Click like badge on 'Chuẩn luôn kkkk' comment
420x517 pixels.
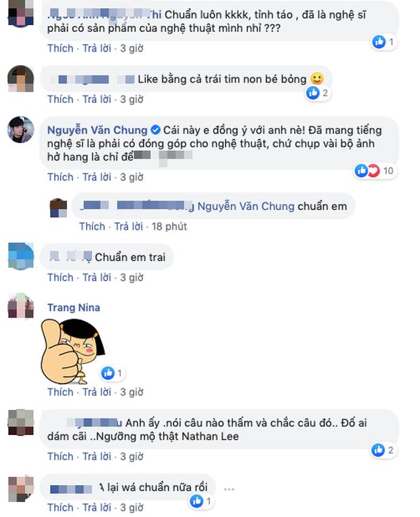pos(384,42)
